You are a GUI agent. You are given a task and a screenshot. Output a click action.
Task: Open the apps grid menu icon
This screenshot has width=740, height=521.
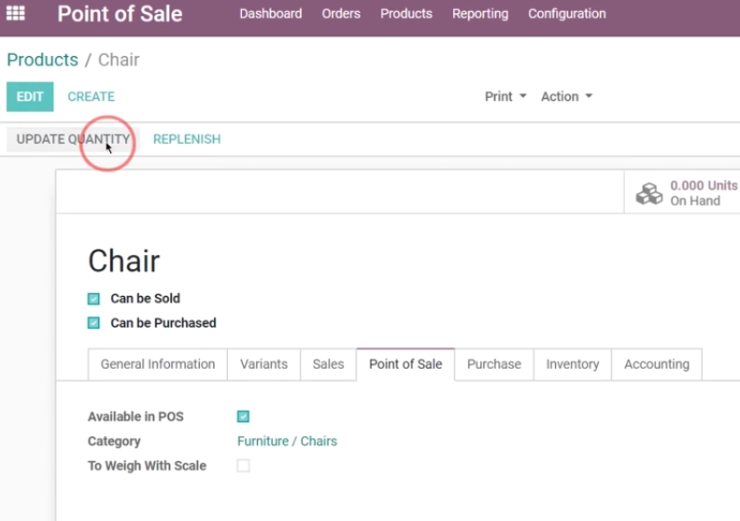16,13
